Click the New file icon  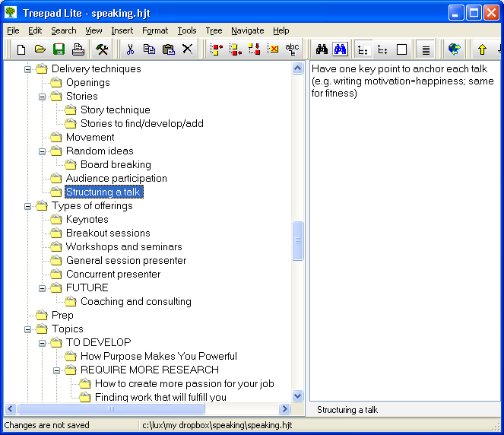tap(21, 49)
